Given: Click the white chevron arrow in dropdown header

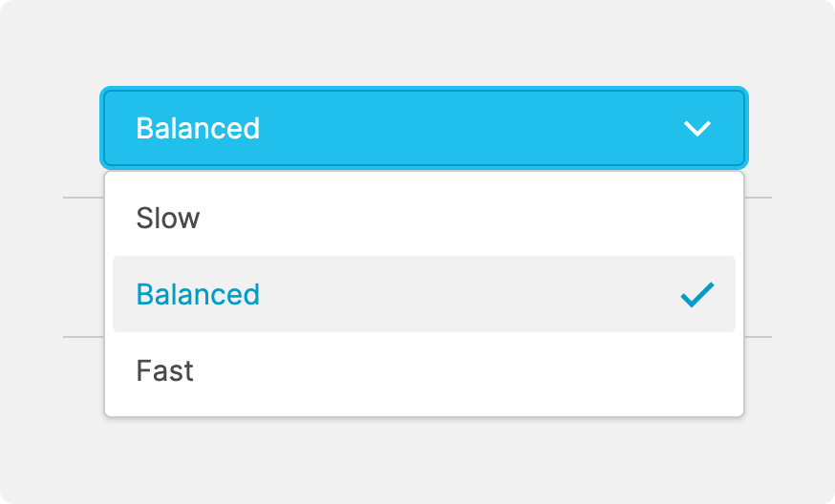Looking at the screenshot, I should coord(697,128).
